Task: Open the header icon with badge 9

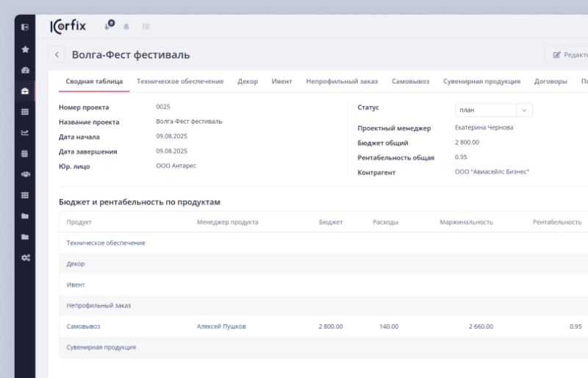Action: pos(108,26)
